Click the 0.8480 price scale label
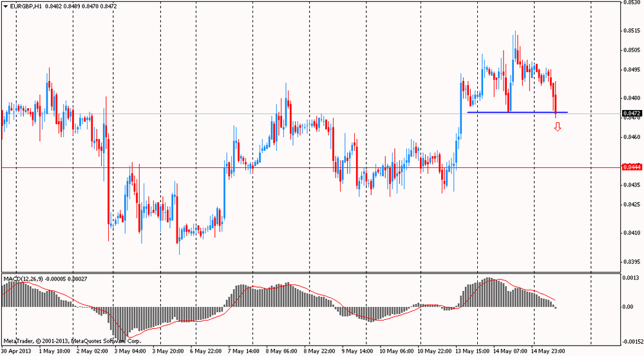 point(631,98)
